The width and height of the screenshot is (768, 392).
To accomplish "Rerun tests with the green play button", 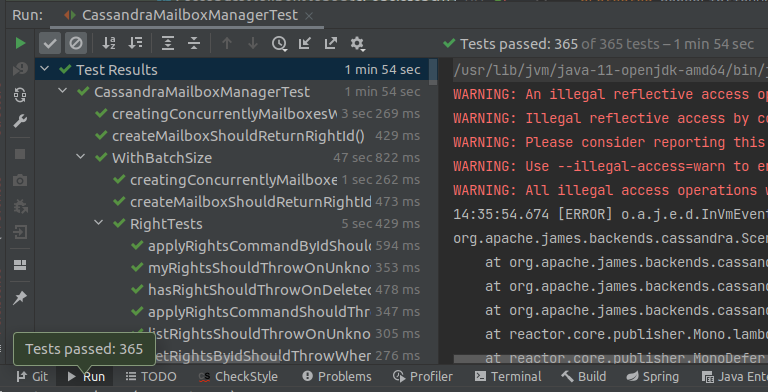I will 20,43.
